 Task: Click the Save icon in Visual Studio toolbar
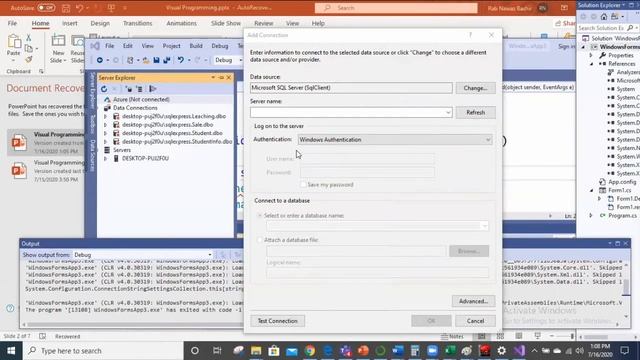[156, 60]
